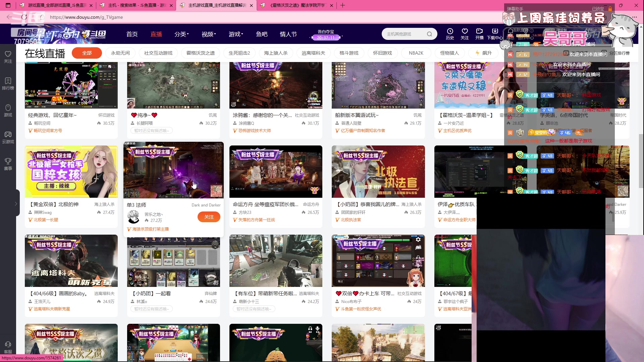Filter by 社交互动游戏 category
This screenshot has width=644, height=362.
158,53
